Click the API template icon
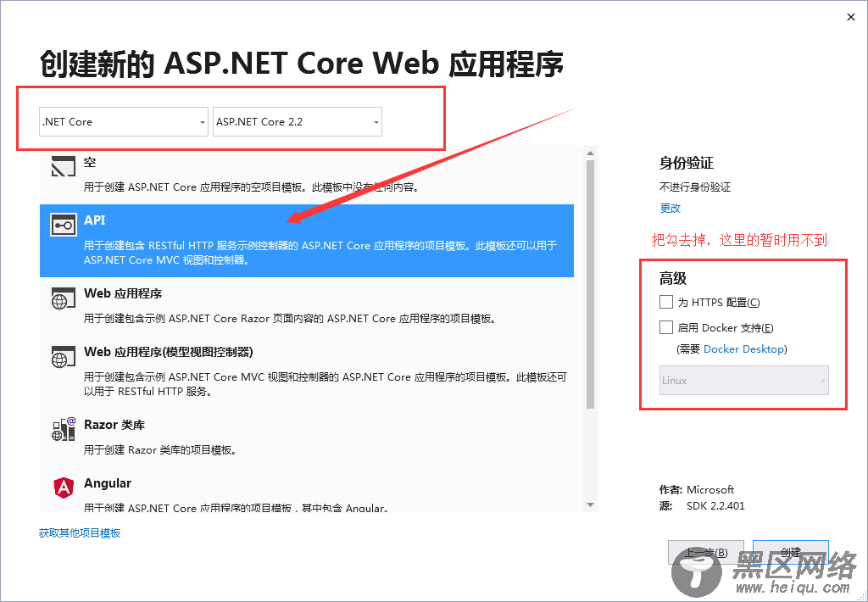Viewport: 868px width, 602px height. coord(63,225)
